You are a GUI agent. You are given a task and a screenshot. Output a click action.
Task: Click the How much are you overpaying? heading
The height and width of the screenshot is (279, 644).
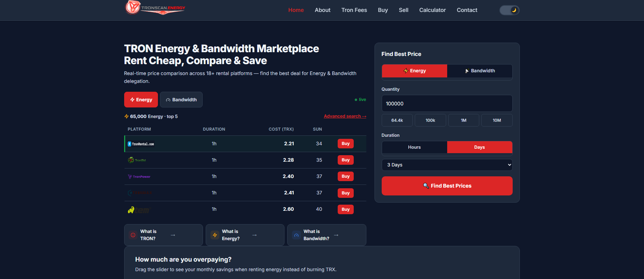pos(183,260)
